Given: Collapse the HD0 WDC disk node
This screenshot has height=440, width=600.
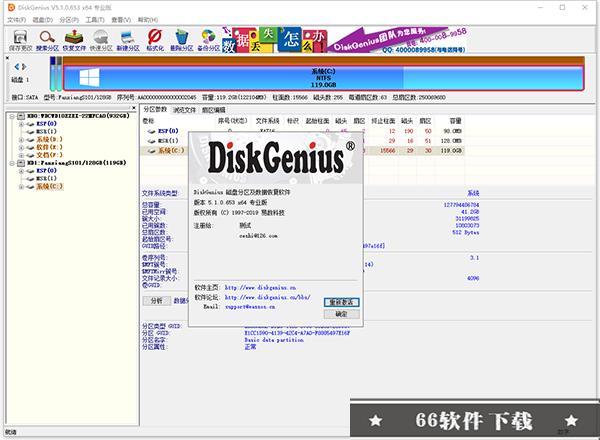Looking at the screenshot, I should [12, 116].
